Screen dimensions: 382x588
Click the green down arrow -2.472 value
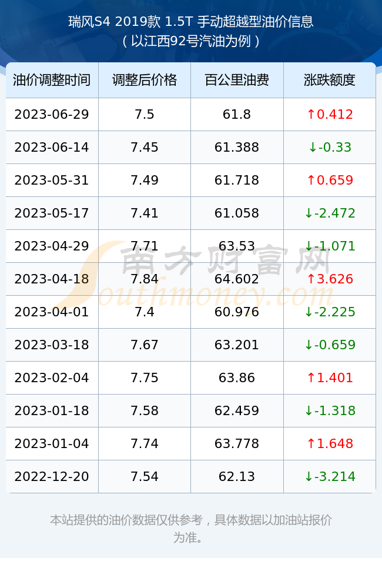(330, 213)
